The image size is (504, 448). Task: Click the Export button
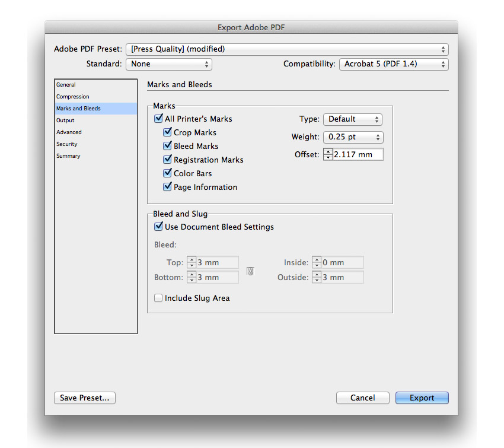coord(422,398)
